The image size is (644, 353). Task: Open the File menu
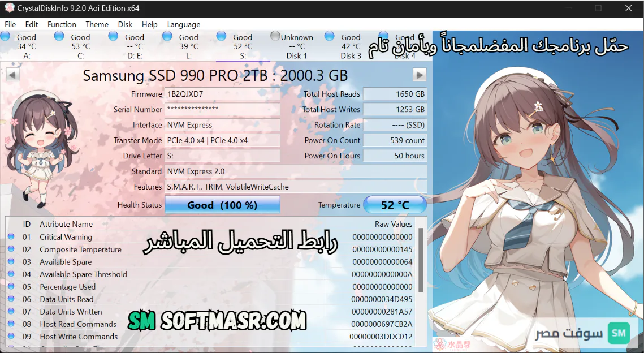pos(10,24)
